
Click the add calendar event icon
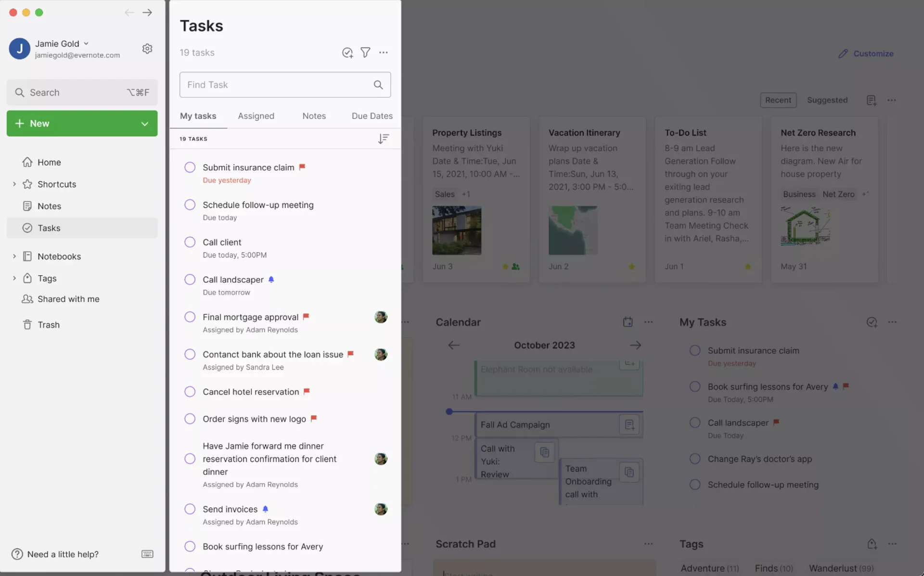point(628,321)
